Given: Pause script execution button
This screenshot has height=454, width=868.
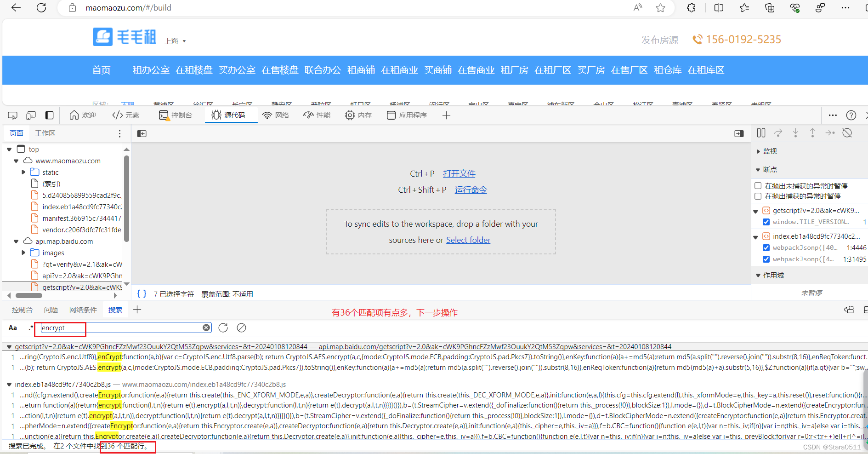Looking at the screenshot, I should [x=761, y=133].
